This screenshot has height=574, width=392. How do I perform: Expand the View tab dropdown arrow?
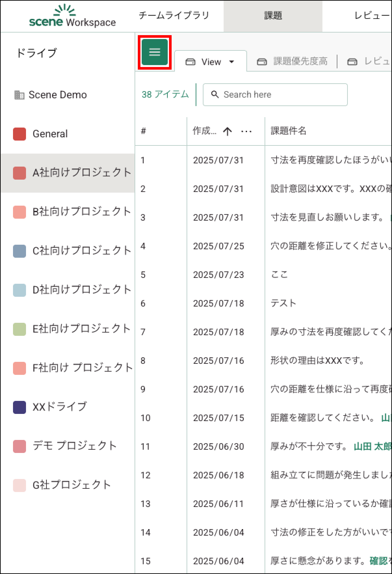pyautogui.click(x=232, y=62)
